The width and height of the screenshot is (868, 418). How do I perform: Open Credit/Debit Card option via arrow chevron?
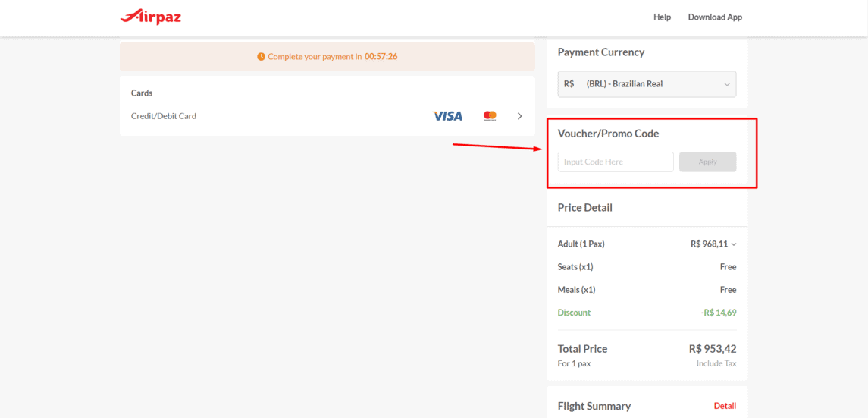pos(520,116)
